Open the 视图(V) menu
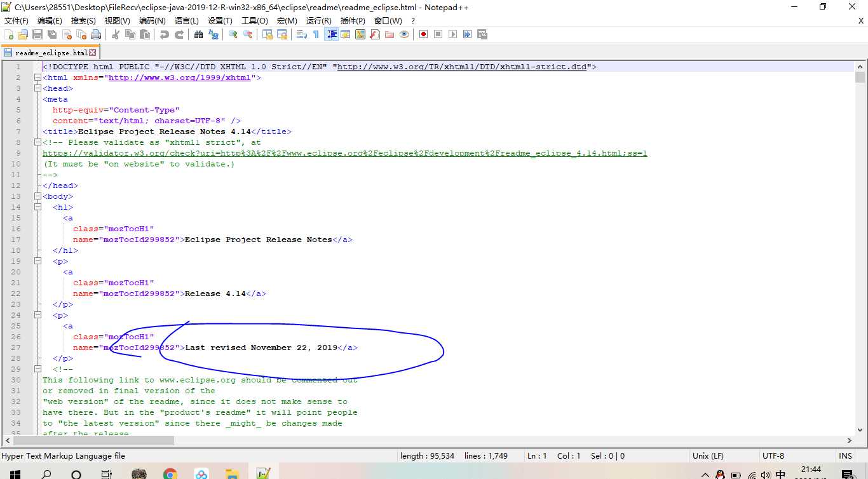Viewport: 868px width, 479px height. 117,21
